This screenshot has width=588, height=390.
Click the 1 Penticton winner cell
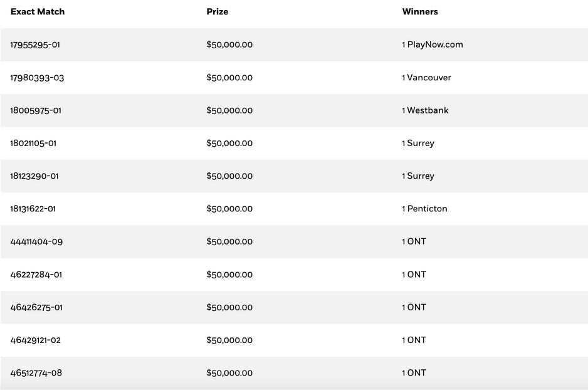[x=424, y=209]
